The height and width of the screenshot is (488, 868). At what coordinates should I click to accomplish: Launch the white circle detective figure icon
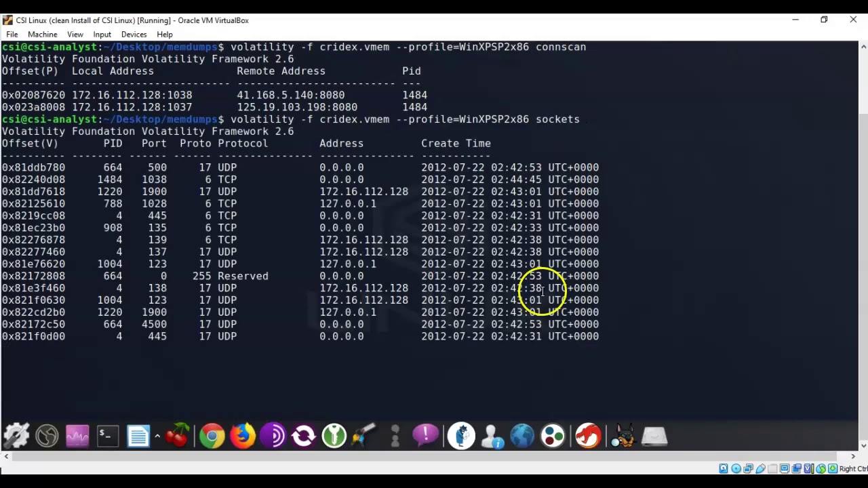[461, 436]
